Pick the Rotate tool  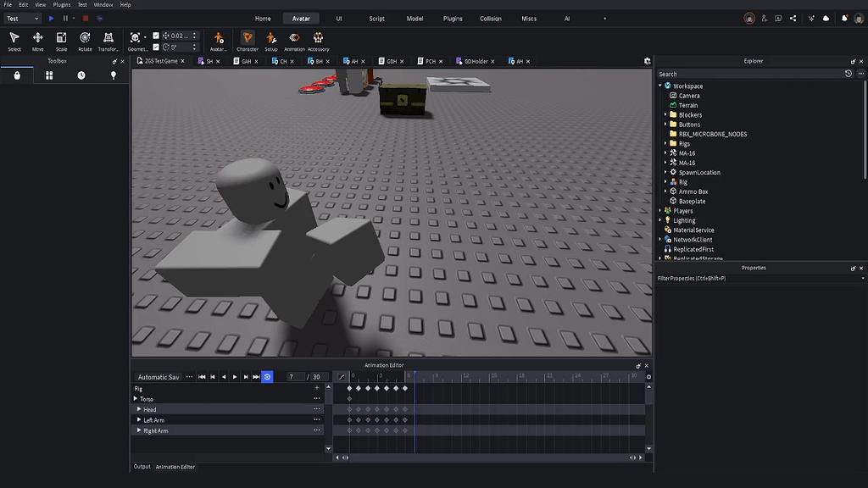[x=85, y=41]
